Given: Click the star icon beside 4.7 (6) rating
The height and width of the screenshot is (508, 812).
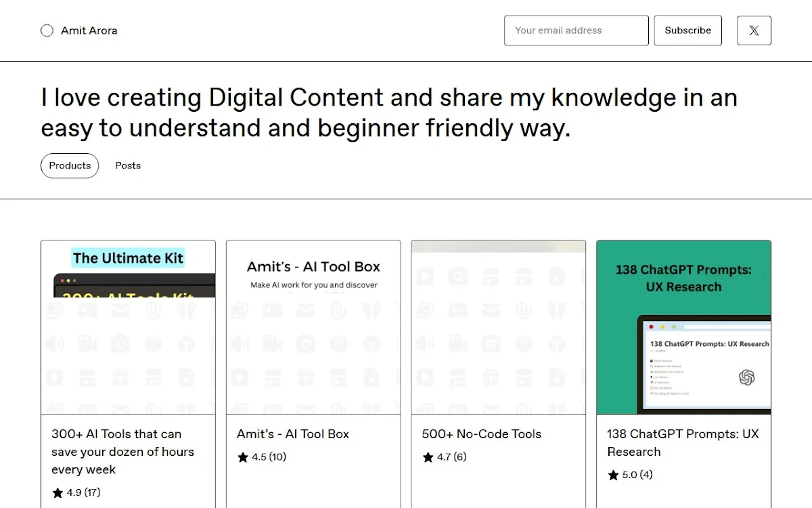Looking at the screenshot, I should [428, 457].
